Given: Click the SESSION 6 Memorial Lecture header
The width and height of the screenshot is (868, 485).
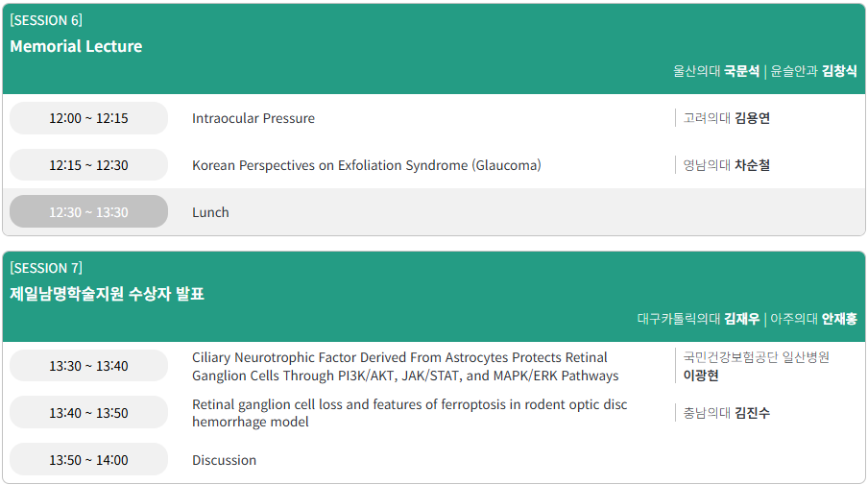Looking at the screenshot, I should tap(76, 46).
